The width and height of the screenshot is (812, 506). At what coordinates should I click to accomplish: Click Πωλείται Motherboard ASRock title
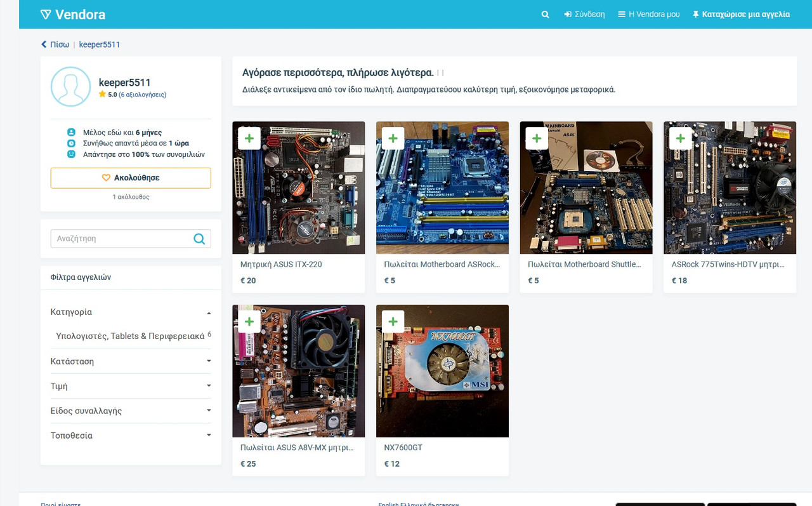coord(442,264)
